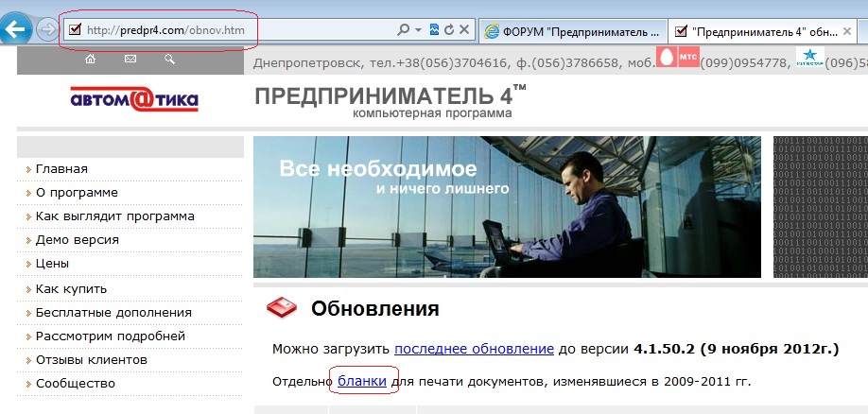This screenshot has height=414, width=868.
Task: Open the address bar dropdown arrow
Action: [418, 30]
